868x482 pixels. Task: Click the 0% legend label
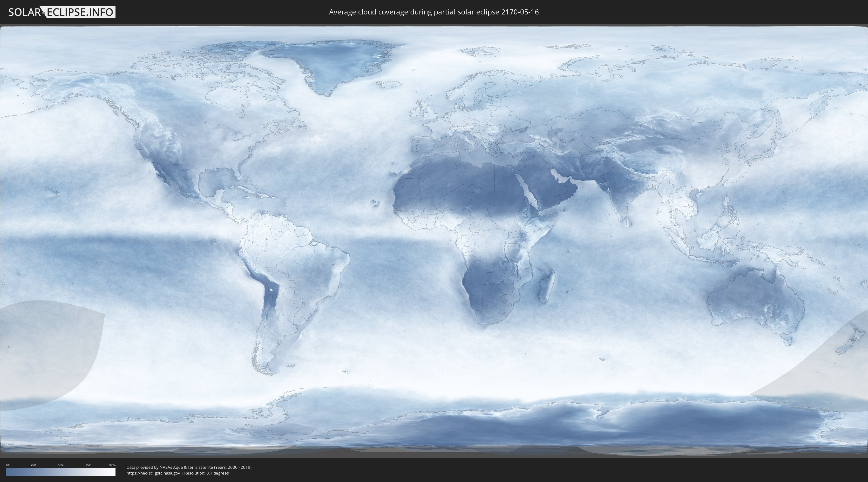[8, 465]
